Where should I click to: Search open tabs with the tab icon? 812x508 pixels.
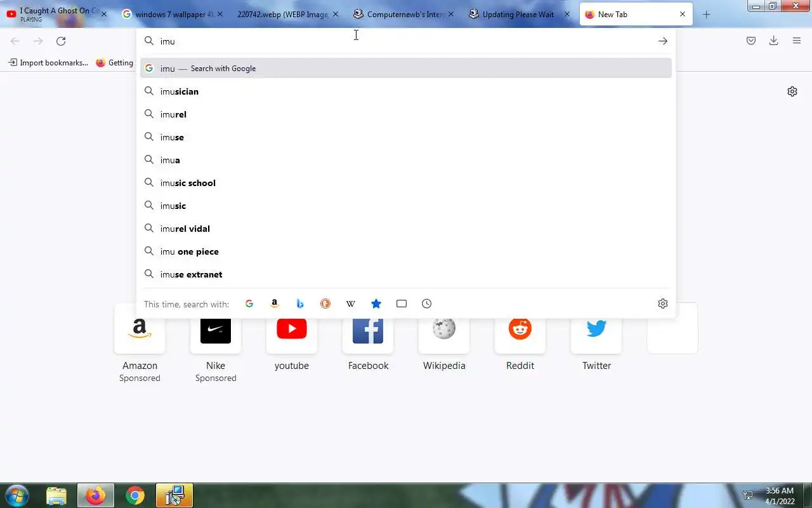coord(402,304)
